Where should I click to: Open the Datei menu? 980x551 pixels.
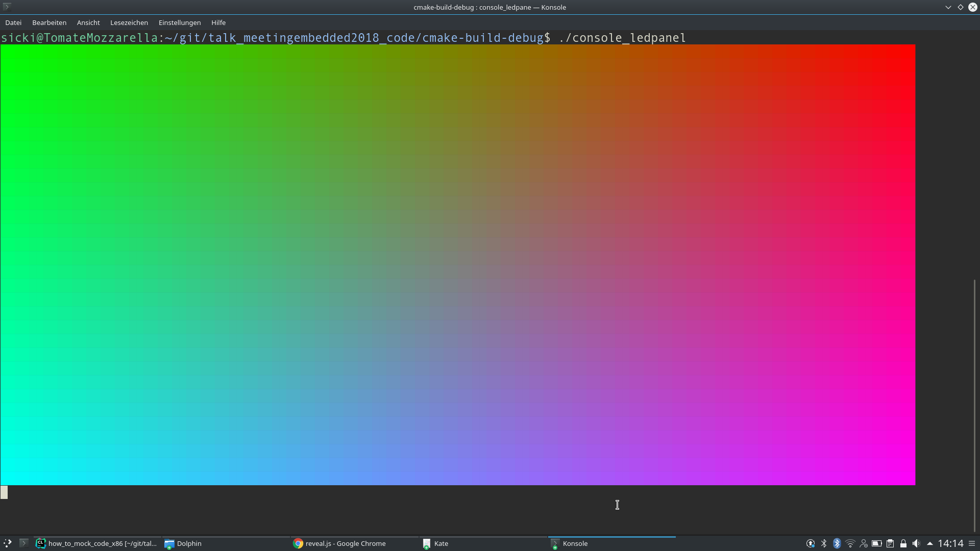(13, 22)
